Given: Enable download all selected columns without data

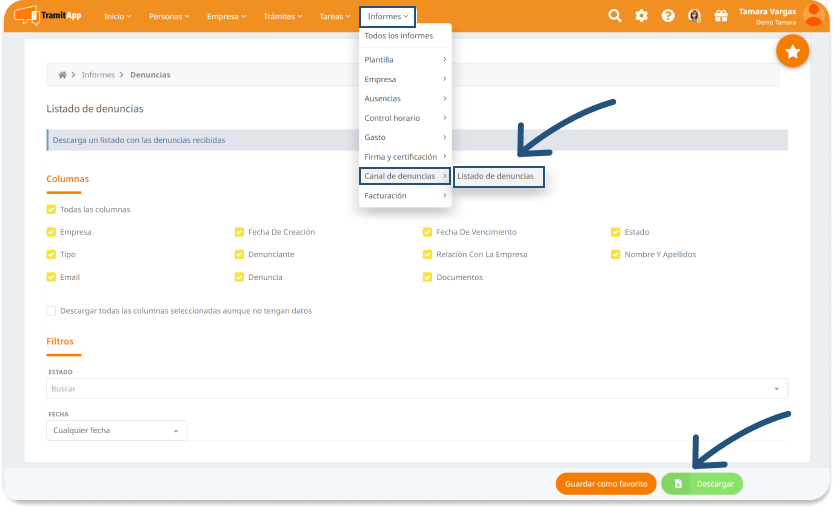Looking at the screenshot, I should coord(51,311).
